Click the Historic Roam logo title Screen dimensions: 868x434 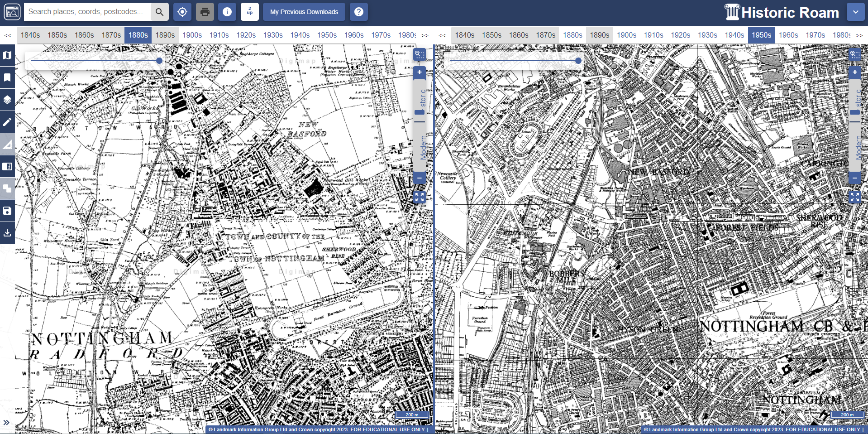[782, 12]
